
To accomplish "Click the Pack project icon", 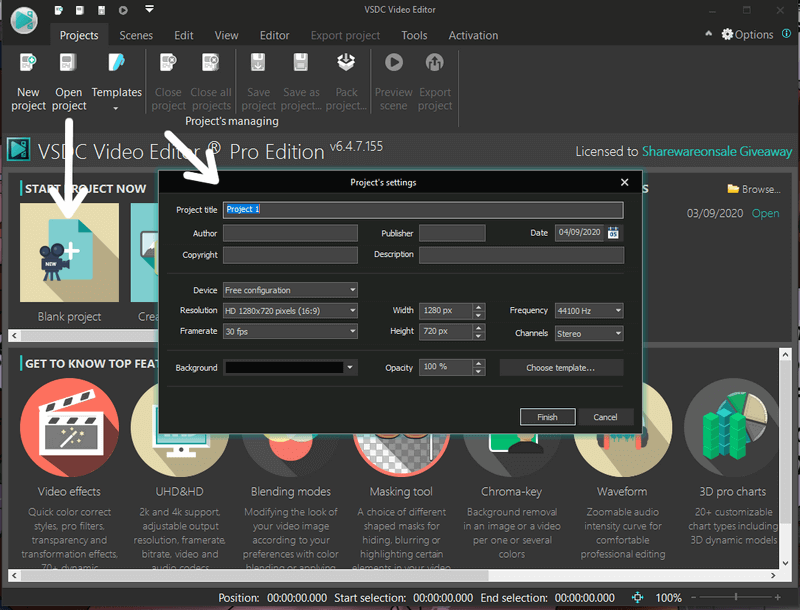I will (x=346, y=63).
